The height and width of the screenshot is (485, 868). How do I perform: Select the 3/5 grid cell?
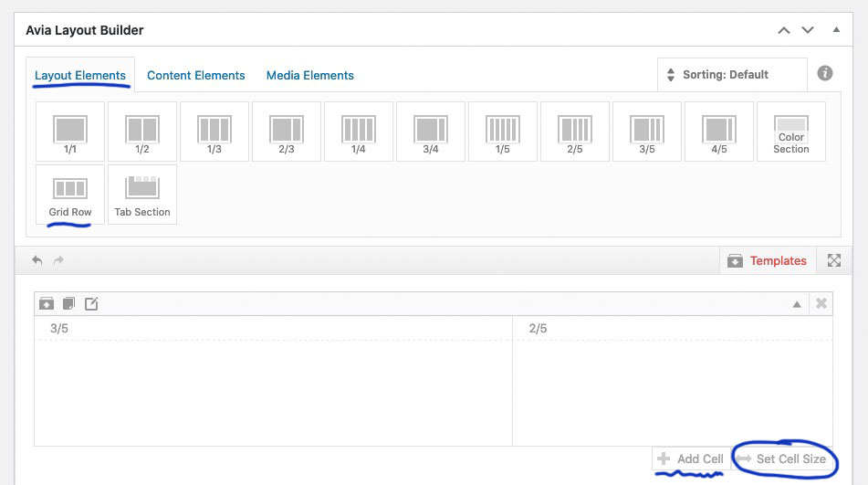coord(273,381)
